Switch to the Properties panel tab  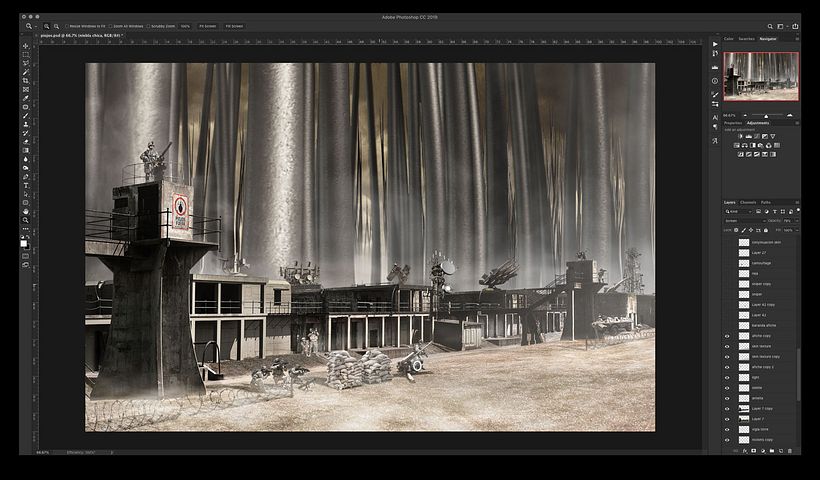coord(733,123)
